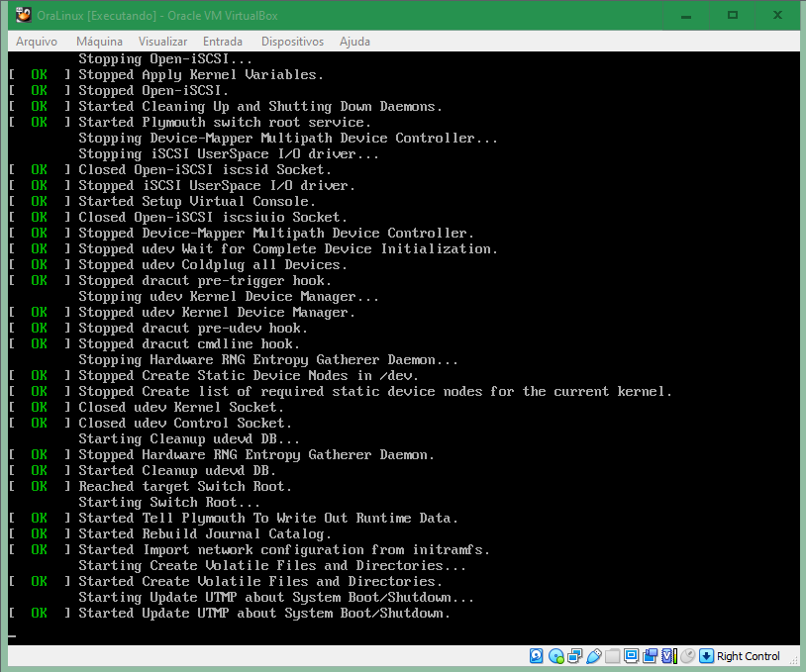The height and width of the screenshot is (672, 806).
Task: Click 'Started Tell Plymouth To Write Out Runtime Data.'
Action: (268, 518)
